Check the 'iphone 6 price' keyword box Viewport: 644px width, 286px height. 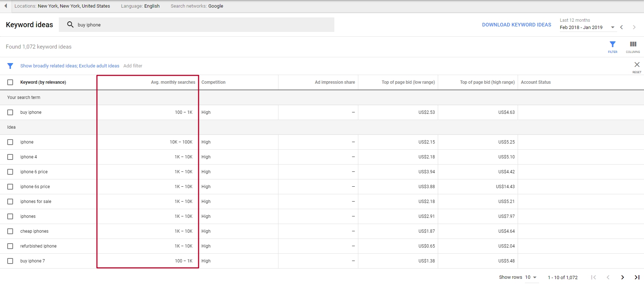pos(10,172)
